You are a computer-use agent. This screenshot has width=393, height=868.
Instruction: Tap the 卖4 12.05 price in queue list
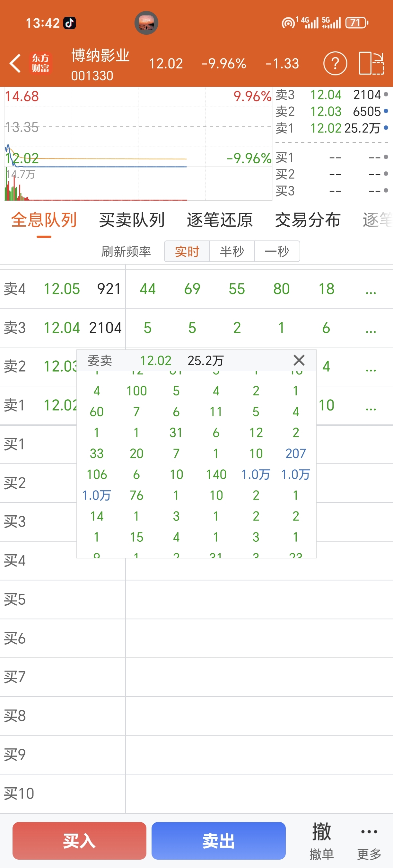pos(62,289)
